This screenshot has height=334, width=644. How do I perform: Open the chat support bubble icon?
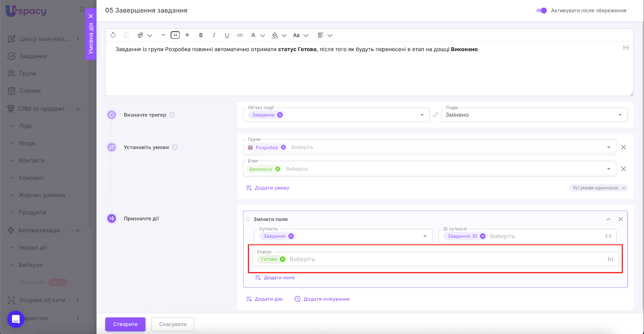[16, 319]
